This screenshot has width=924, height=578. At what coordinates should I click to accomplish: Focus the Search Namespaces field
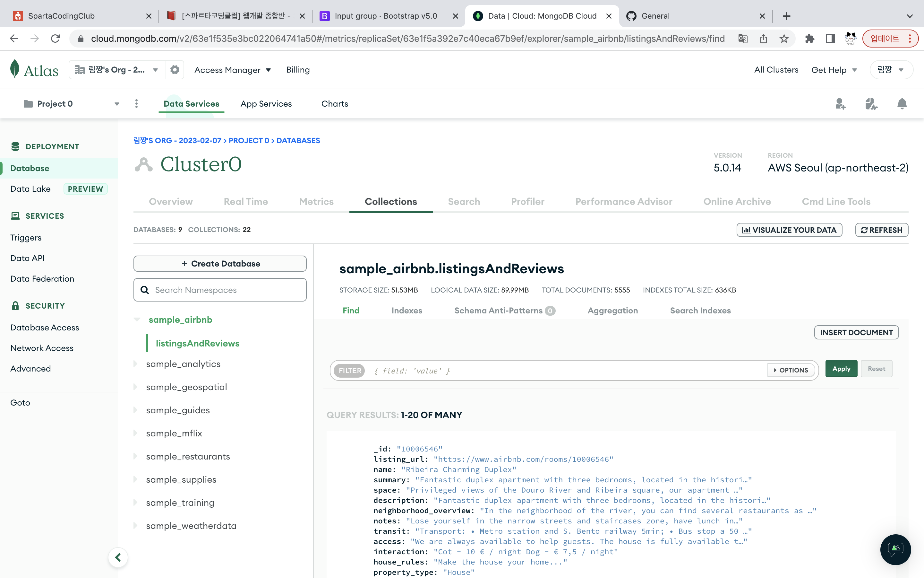tap(220, 290)
